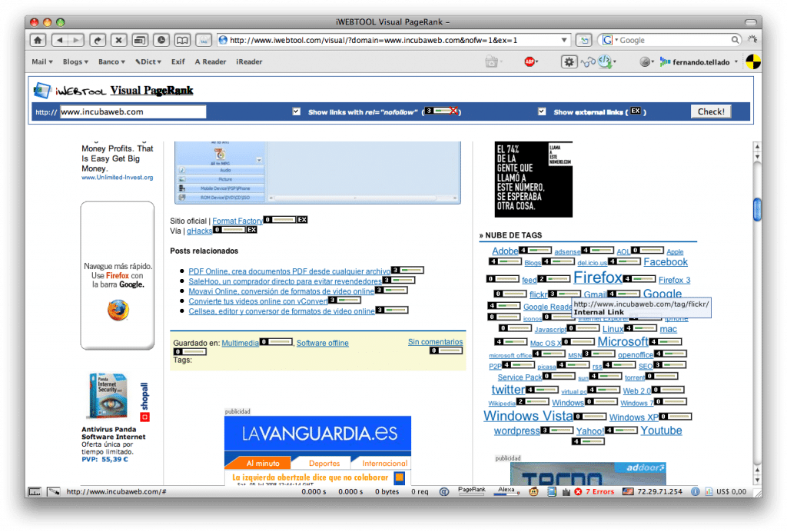
Task: Click the Panda Internet Security product image
Action: tap(108, 397)
